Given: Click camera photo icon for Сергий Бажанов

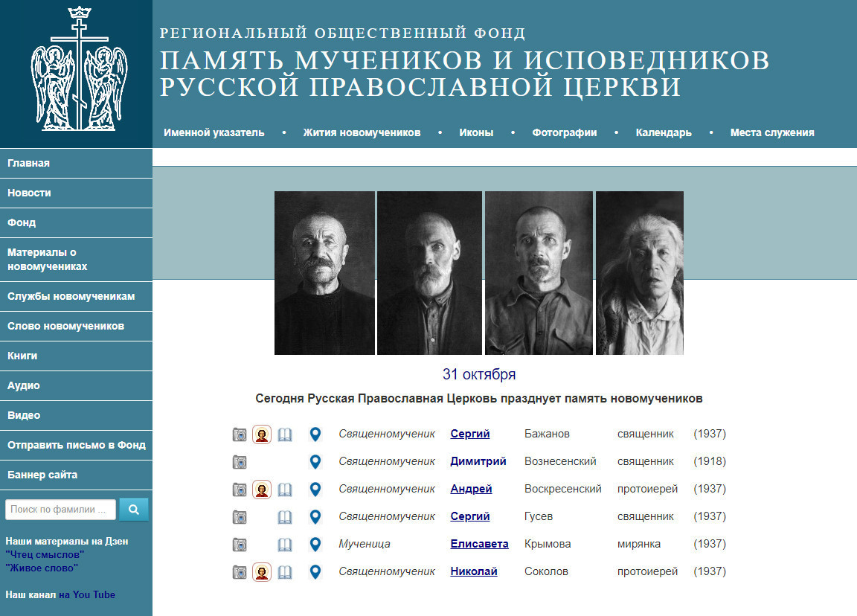Looking at the screenshot, I should (240, 434).
